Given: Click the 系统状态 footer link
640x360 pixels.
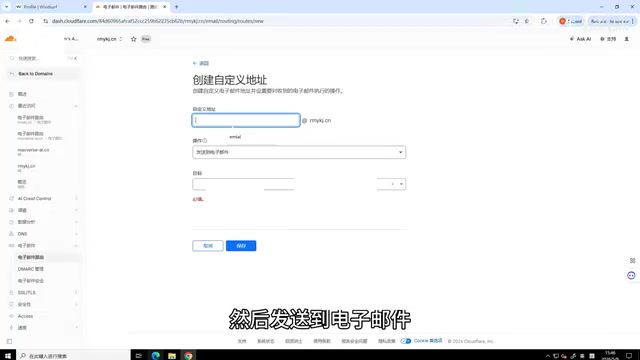Looking at the screenshot, I should (x=265, y=341).
